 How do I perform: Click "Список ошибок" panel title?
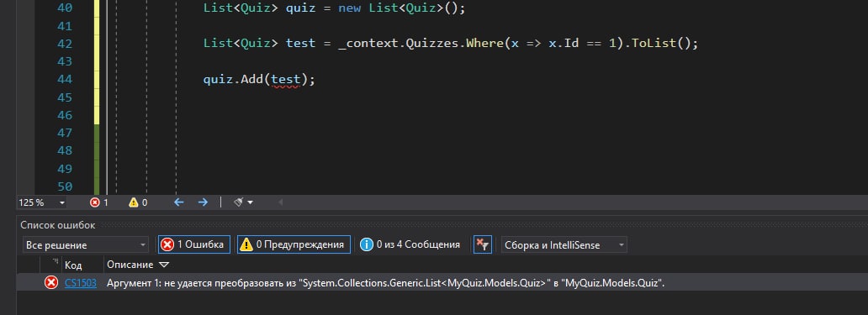point(57,225)
